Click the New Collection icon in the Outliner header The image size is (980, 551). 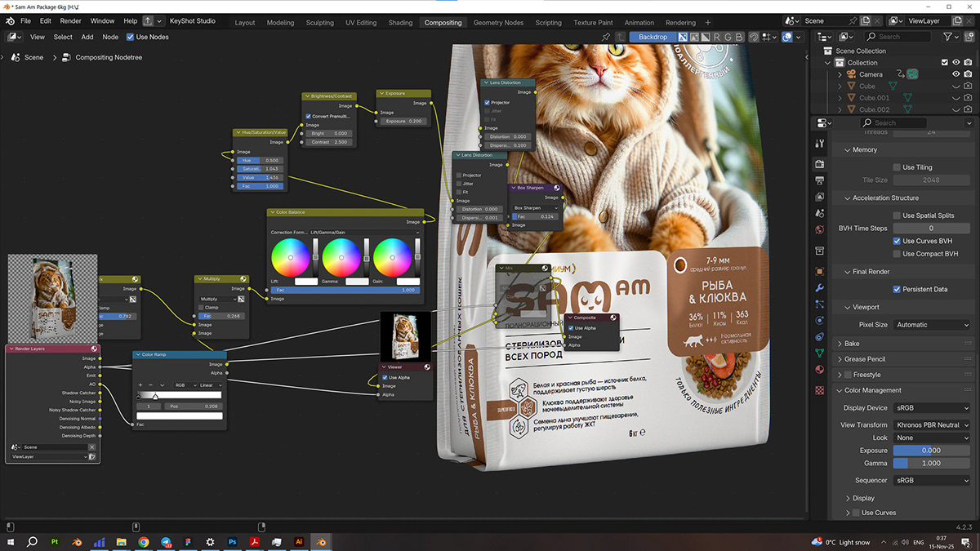click(x=969, y=36)
